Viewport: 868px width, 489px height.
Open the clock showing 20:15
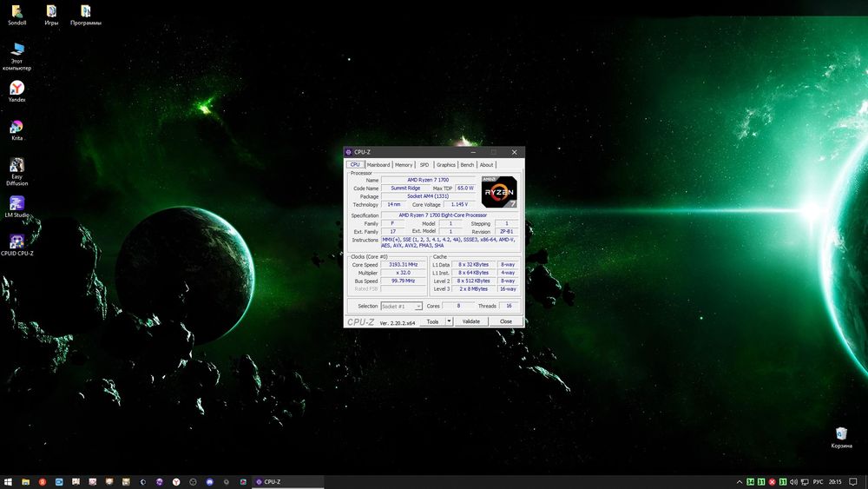click(835, 482)
